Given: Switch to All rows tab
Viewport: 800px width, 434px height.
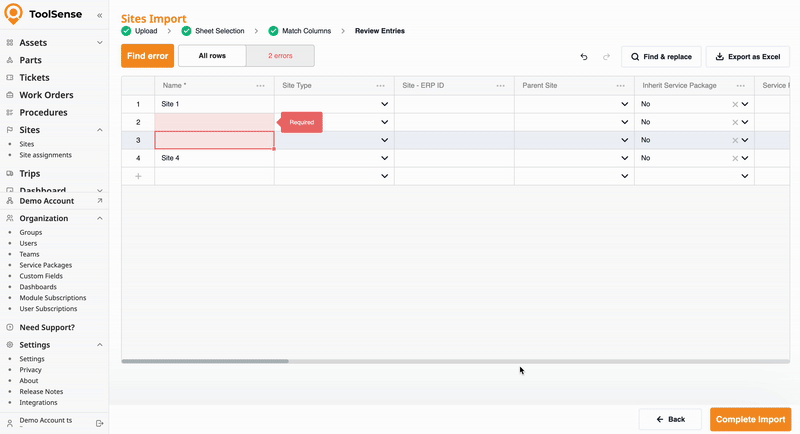Looking at the screenshot, I should [x=212, y=56].
